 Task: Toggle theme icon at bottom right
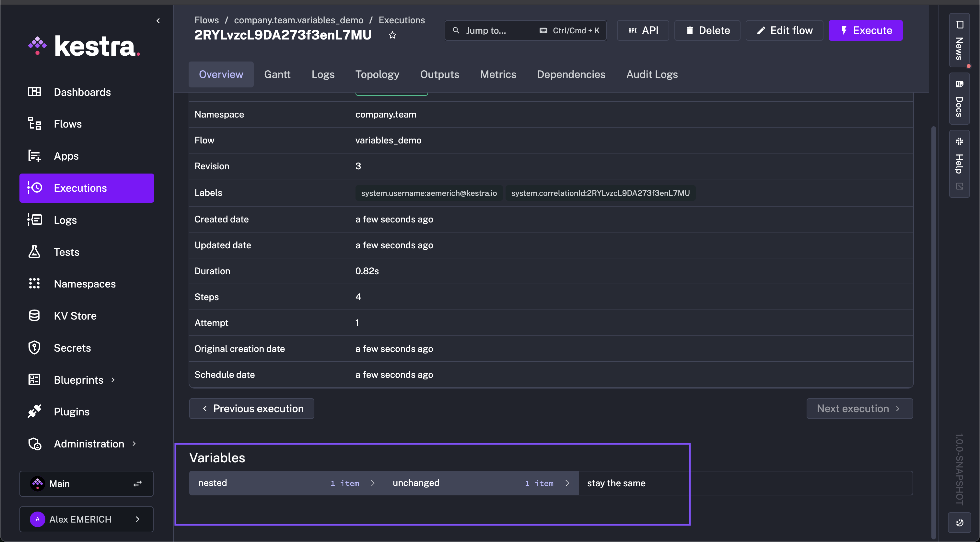[x=959, y=523]
